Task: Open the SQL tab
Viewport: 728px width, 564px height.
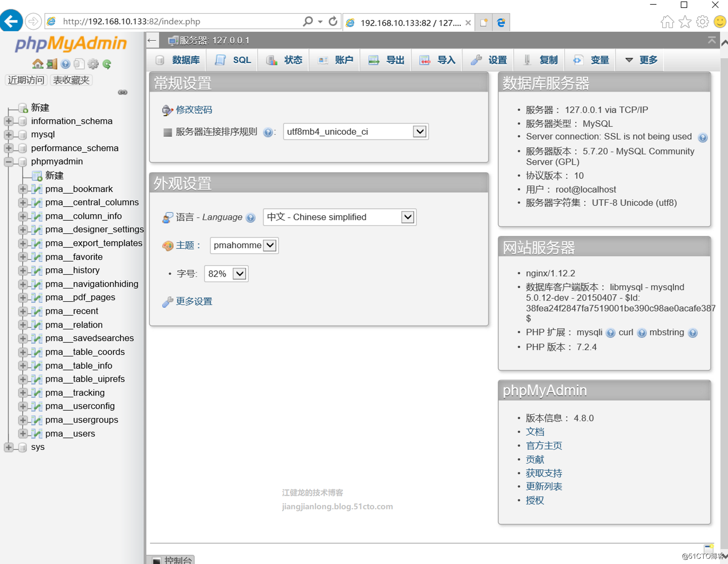Action: pos(233,60)
